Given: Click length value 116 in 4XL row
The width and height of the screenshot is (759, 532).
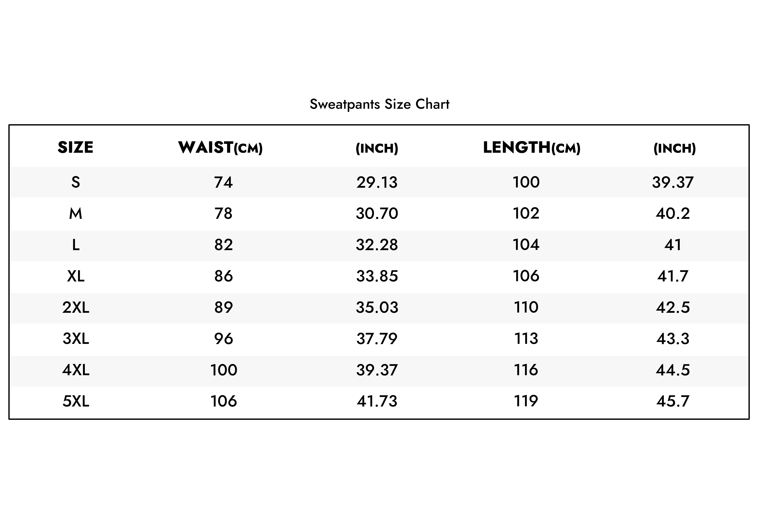Looking at the screenshot, I should 526,370.
